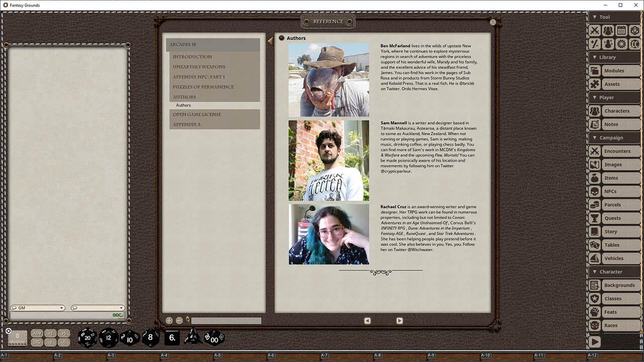This screenshot has height=362, width=644.
Task: Open the Options gear tool
Action: (621, 44)
